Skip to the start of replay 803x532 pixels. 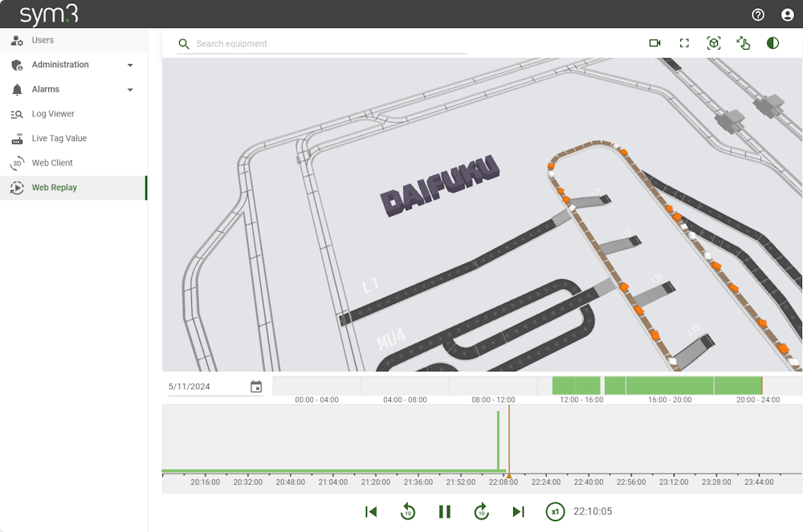pos(371,512)
